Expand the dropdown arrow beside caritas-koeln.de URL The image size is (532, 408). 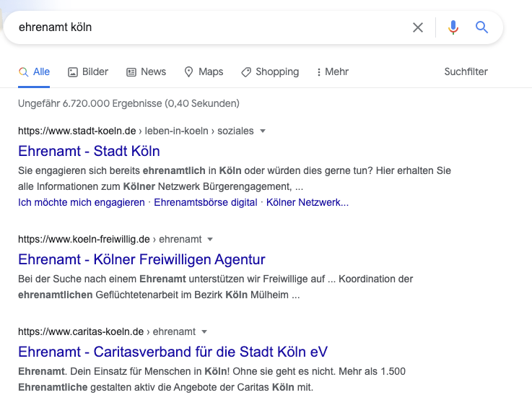click(204, 331)
